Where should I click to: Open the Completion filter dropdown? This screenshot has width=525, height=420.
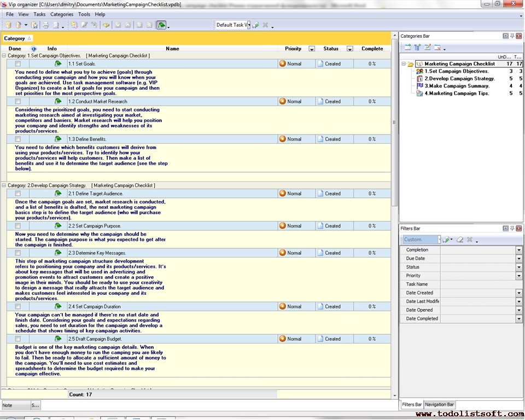click(x=519, y=250)
